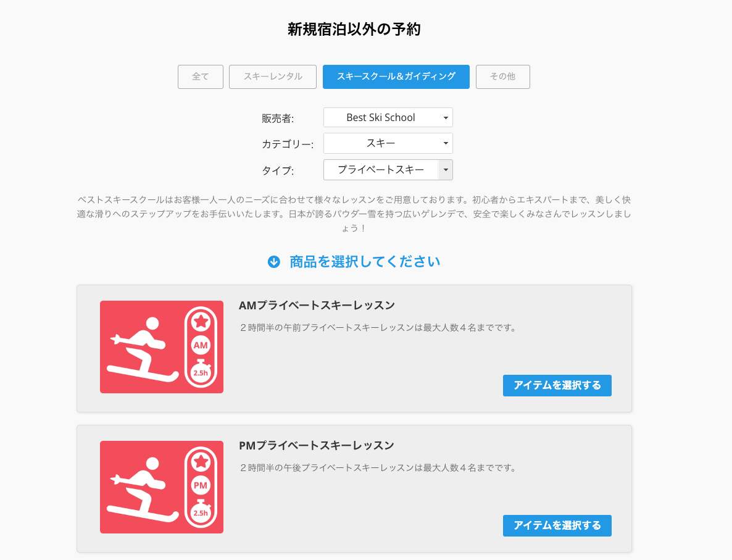Click the blue down-arrow circle icon

pyautogui.click(x=273, y=262)
